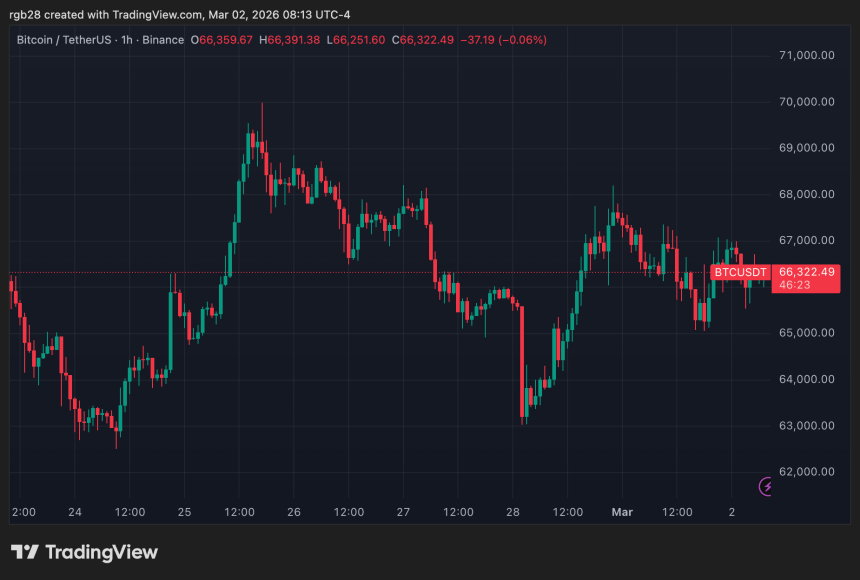Select the 28 date on the time axis
Image resolution: width=860 pixels, height=580 pixels.
point(514,512)
